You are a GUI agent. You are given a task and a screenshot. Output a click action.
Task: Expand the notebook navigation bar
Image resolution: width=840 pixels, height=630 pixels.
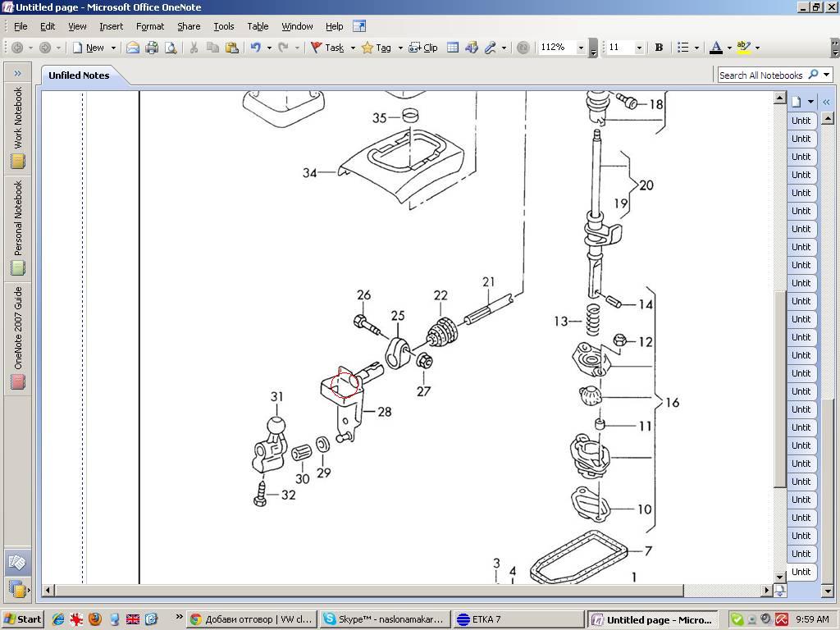pyautogui.click(x=17, y=74)
